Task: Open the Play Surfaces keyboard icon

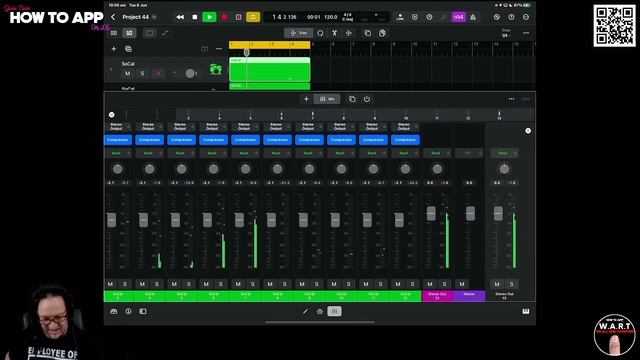Action: tap(526, 311)
